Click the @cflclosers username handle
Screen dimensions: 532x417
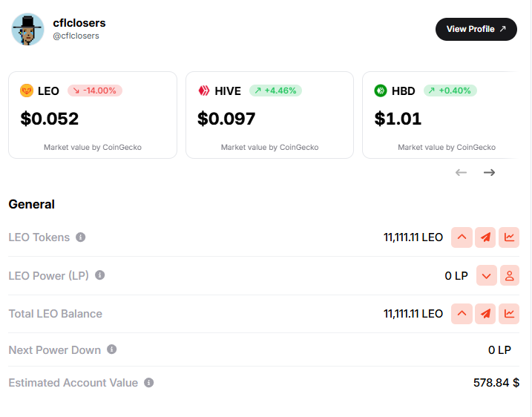(x=76, y=36)
